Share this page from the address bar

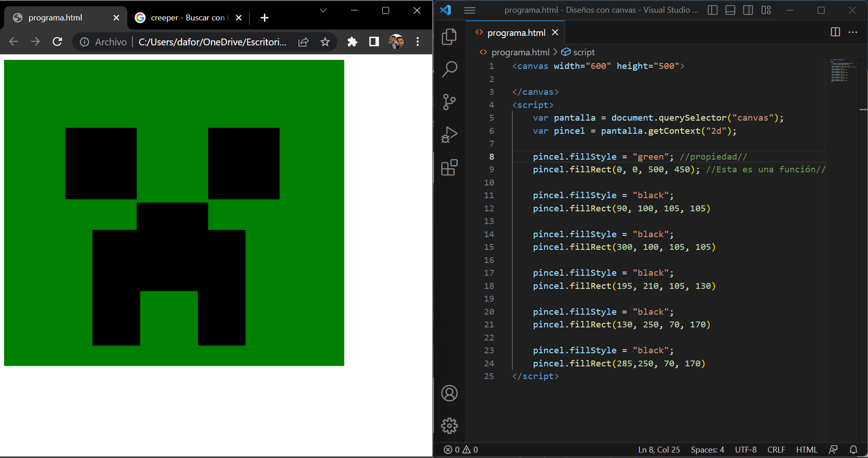[303, 42]
